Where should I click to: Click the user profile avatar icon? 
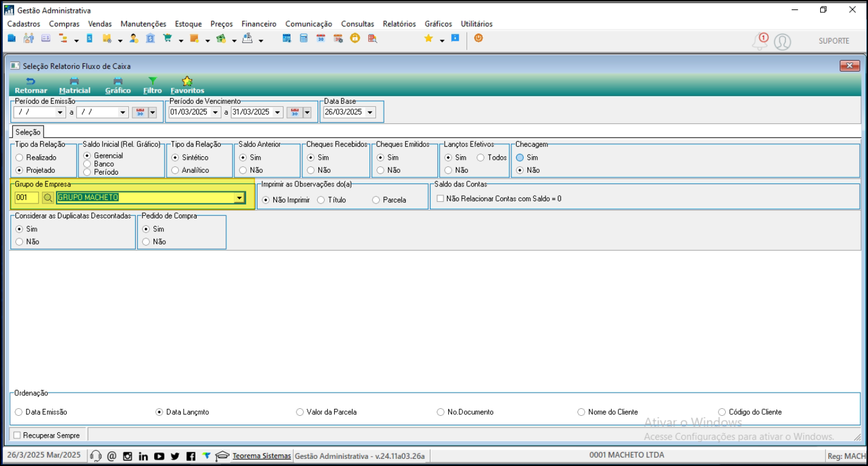pos(782,41)
